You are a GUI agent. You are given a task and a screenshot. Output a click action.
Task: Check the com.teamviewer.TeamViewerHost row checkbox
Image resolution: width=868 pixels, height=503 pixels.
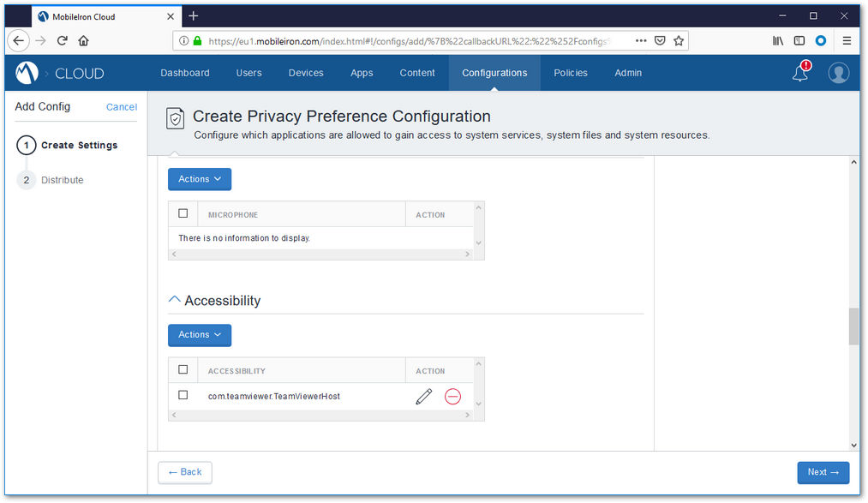[x=183, y=395]
